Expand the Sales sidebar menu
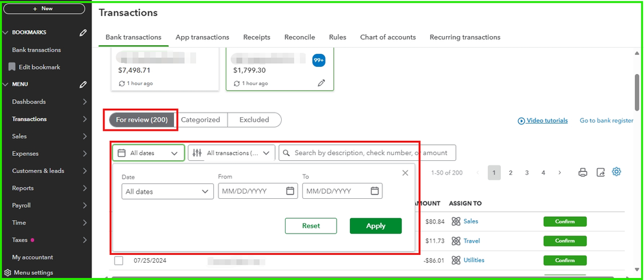 84,136
